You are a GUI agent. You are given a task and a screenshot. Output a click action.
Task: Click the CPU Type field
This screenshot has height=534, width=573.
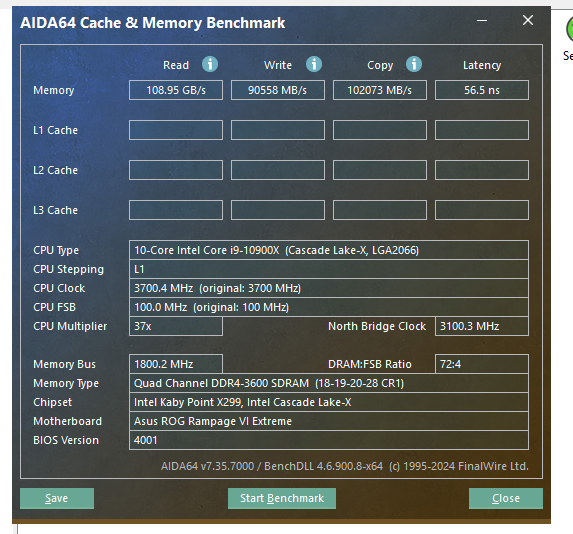329,250
